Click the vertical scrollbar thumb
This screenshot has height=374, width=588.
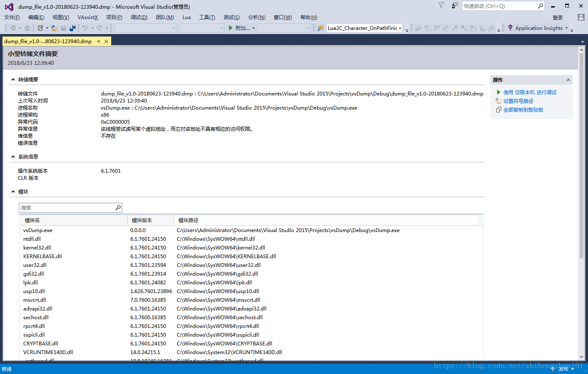click(582, 155)
